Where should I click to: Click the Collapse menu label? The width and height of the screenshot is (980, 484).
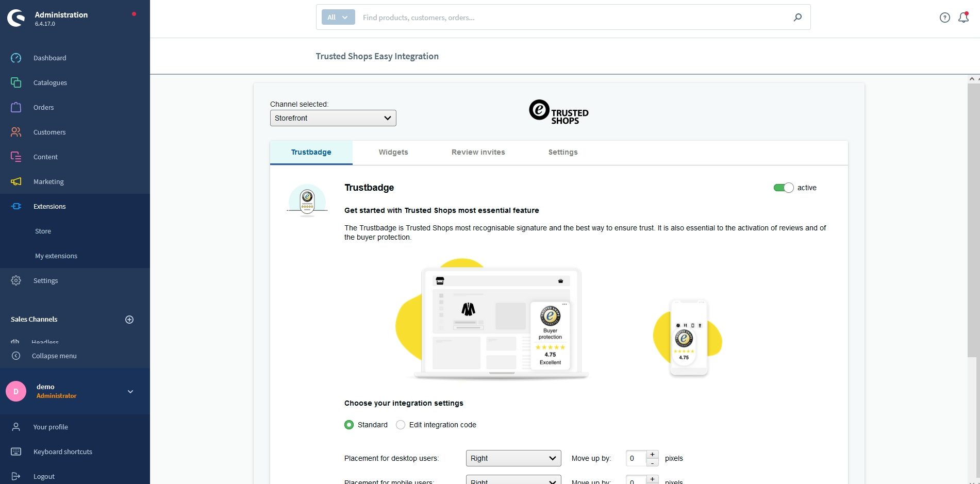[x=54, y=356]
